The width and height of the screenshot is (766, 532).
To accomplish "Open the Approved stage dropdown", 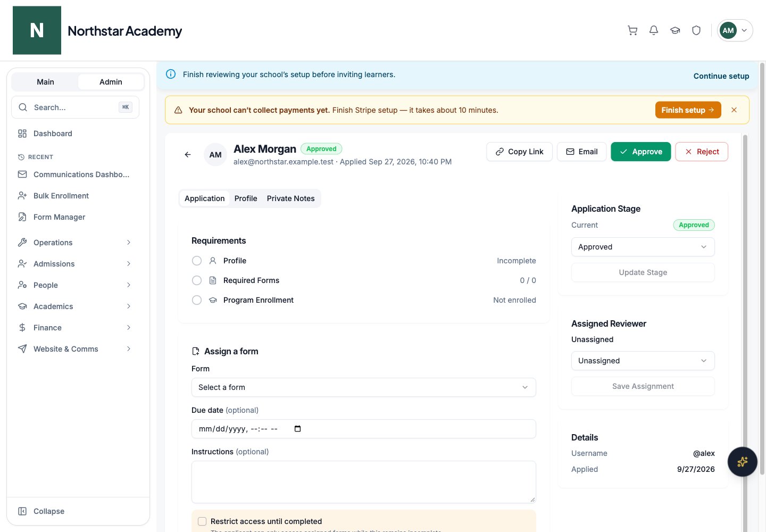I will (x=643, y=247).
